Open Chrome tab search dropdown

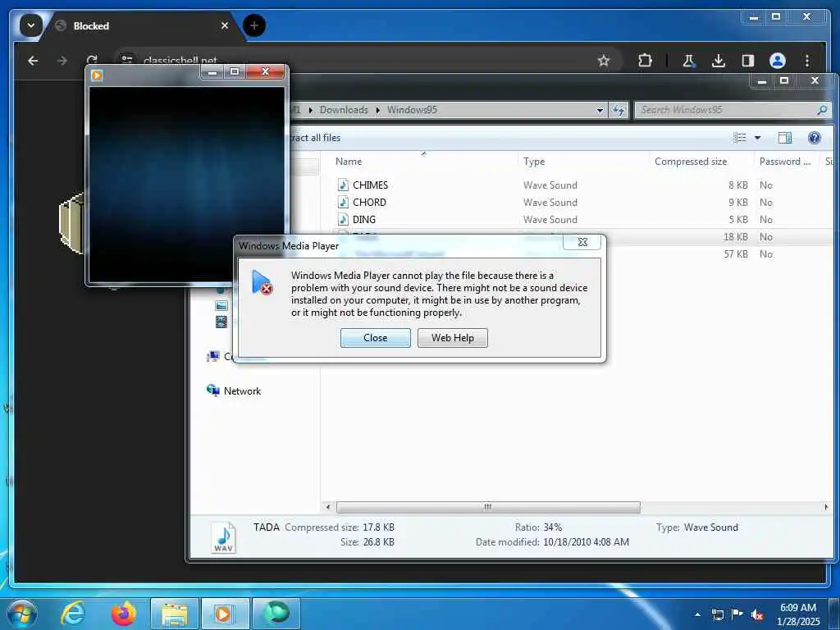coord(30,25)
